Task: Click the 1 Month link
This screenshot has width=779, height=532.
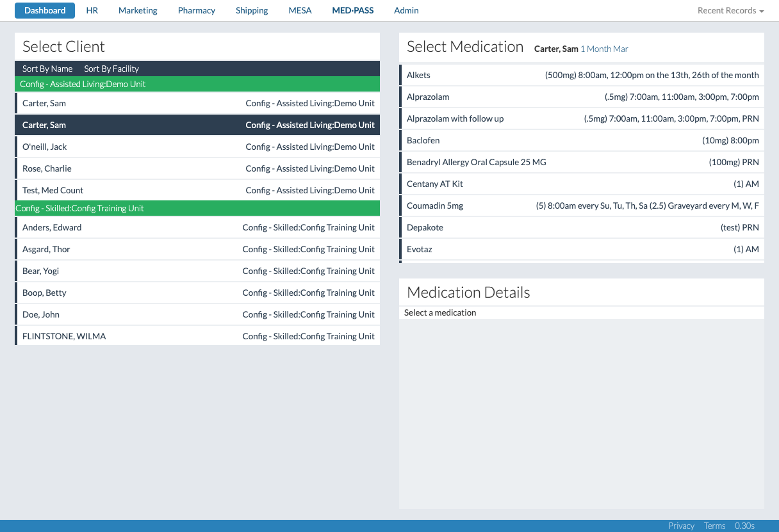Action: 595,49
